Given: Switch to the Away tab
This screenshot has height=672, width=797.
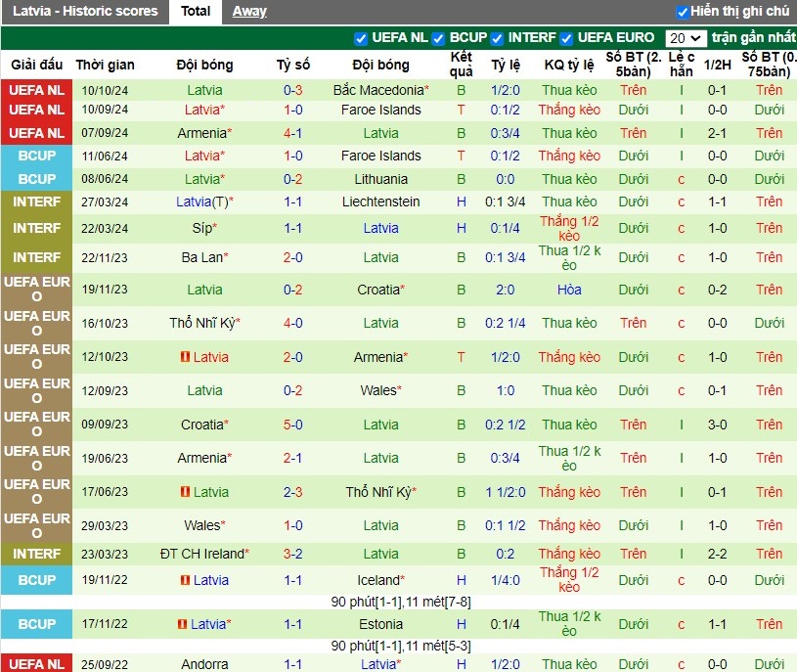Looking at the screenshot, I should click(249, 11).
